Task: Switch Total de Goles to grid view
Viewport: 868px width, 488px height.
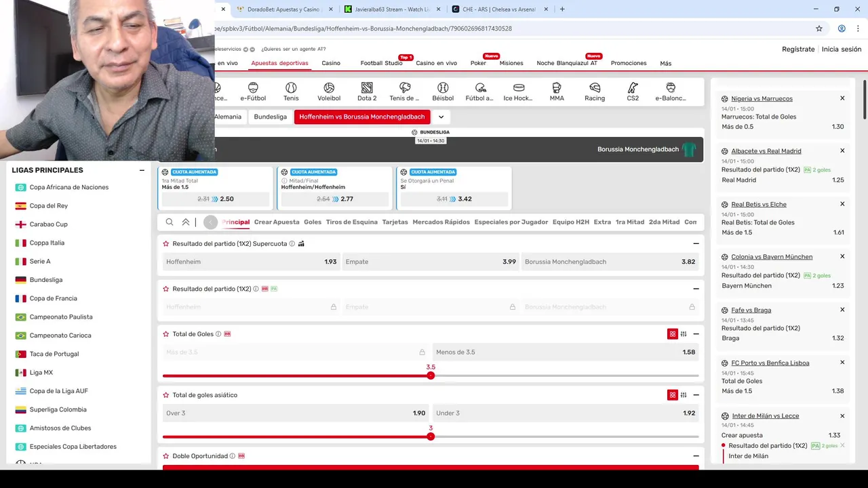Action: (x=673, y=334)
